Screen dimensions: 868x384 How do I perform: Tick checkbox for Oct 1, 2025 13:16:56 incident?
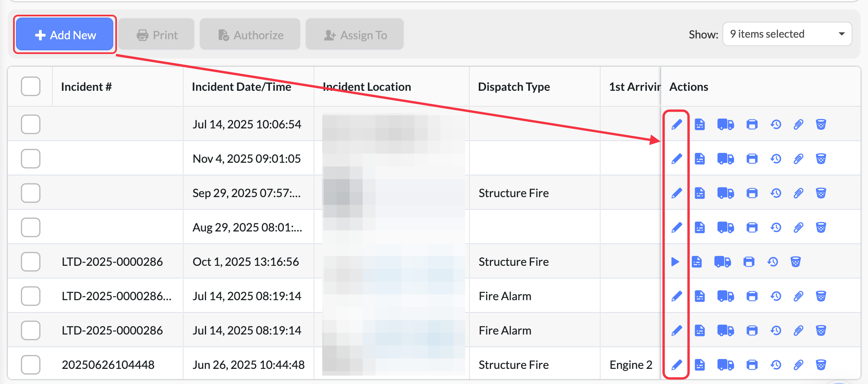(31, 262)
